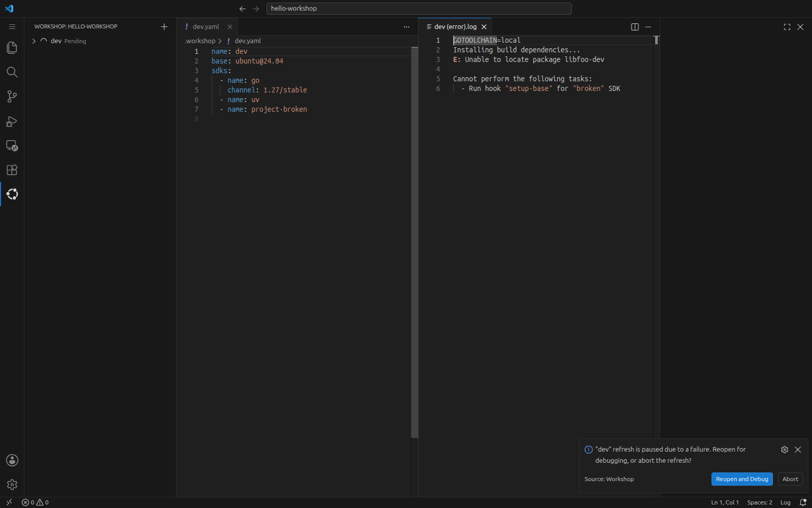The width and height of the screenshot is (812, 508).
Task: Click the dev.yaml vertical scrollbar
Action: click(x=415, y=243)
